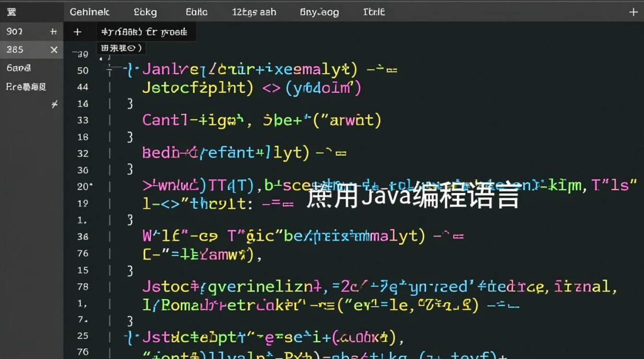Click line number 38 in the gutter
The height and width of the screenshot is (359, 644).
83,236
